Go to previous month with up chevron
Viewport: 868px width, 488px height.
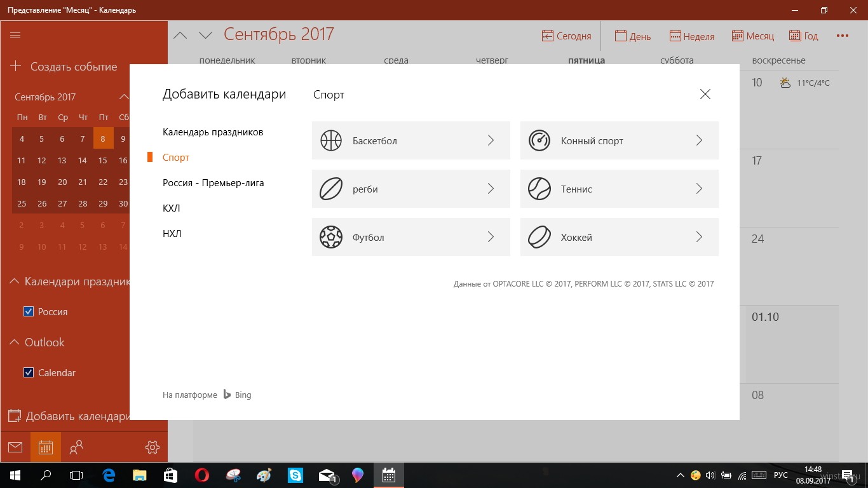point(180,36)
